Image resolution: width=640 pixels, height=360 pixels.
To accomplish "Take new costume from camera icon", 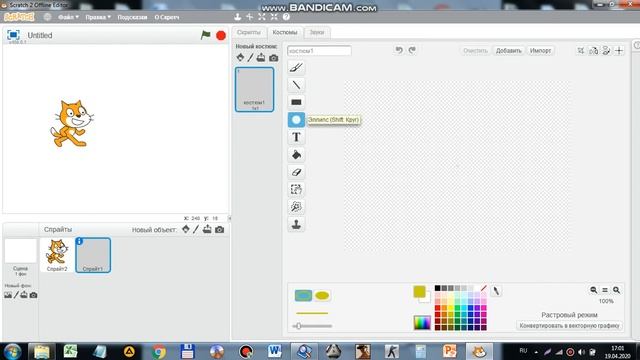I will point(273,58).
